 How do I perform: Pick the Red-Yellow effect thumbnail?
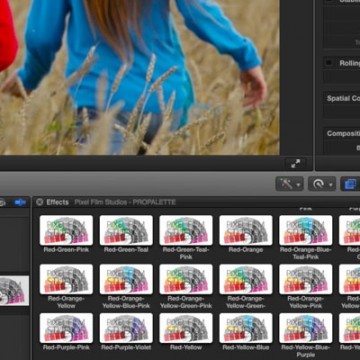click(186, 328)
